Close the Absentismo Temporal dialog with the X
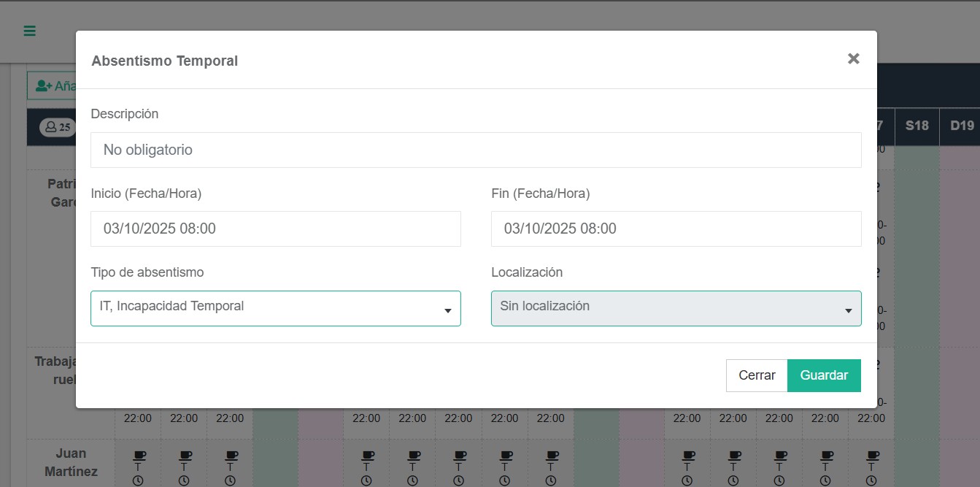Image resolution: width=980 pixels, height=487 pixels. point(853,59)
